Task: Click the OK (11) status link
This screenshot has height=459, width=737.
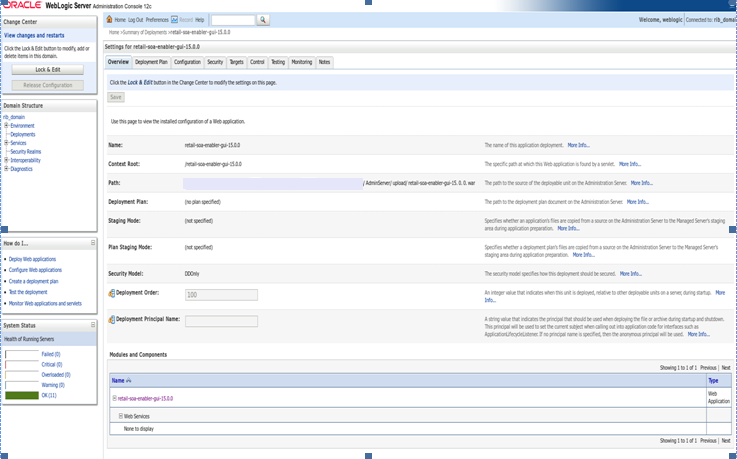Action: coord(49,396)
